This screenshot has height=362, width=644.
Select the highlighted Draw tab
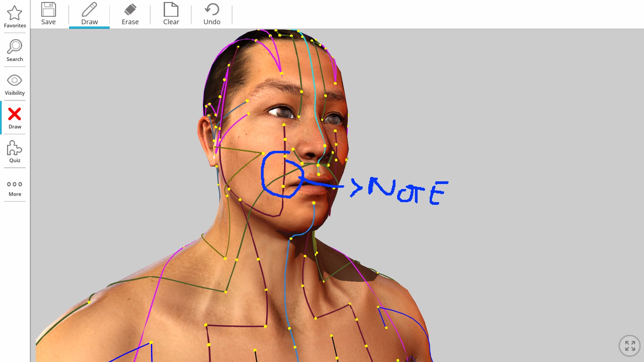(x=89, y=13)
